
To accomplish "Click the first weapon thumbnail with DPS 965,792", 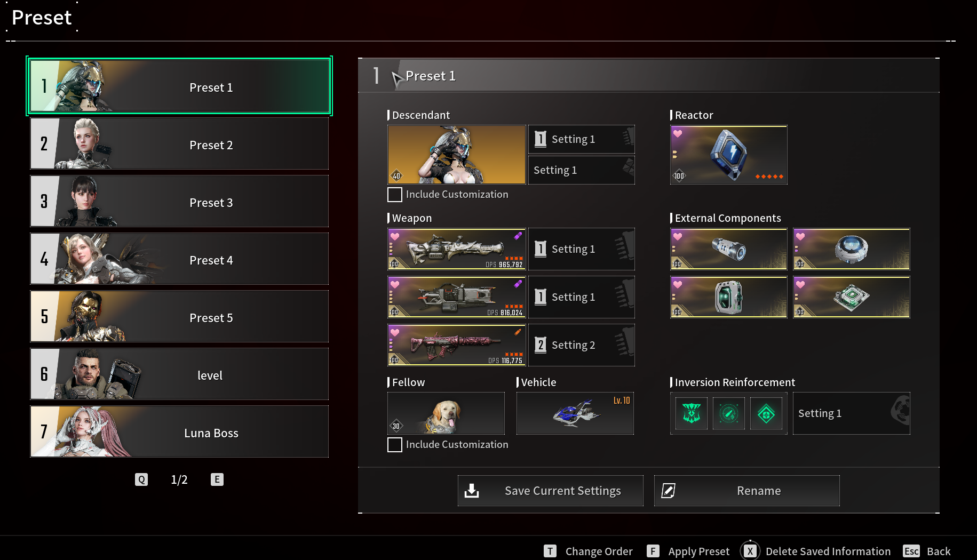I will (x=456, y=249).
